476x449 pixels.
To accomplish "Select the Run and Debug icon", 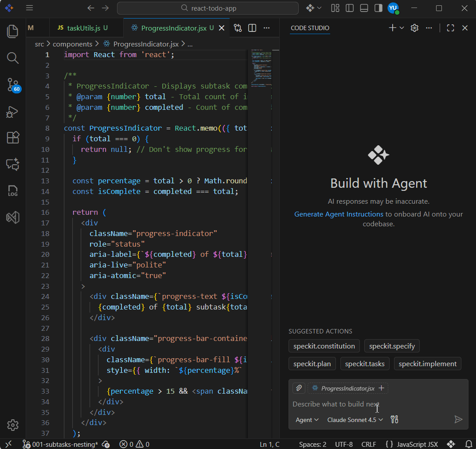I will tap(12, 112).
